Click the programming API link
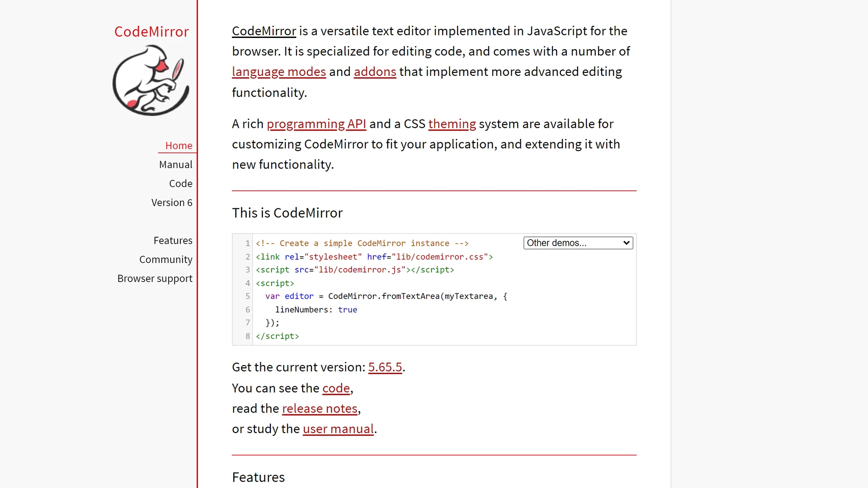 [316, 124]
